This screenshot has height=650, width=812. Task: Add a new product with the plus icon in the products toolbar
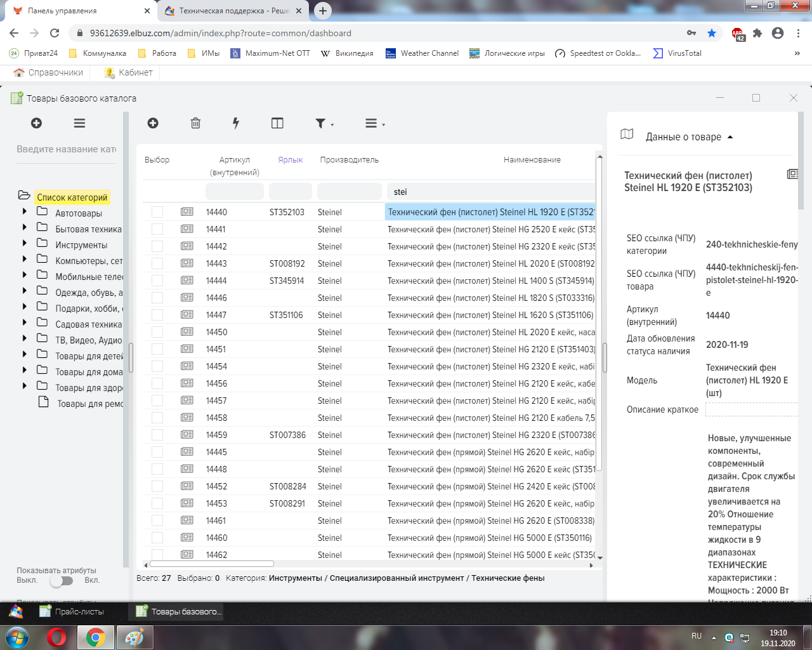153,123
